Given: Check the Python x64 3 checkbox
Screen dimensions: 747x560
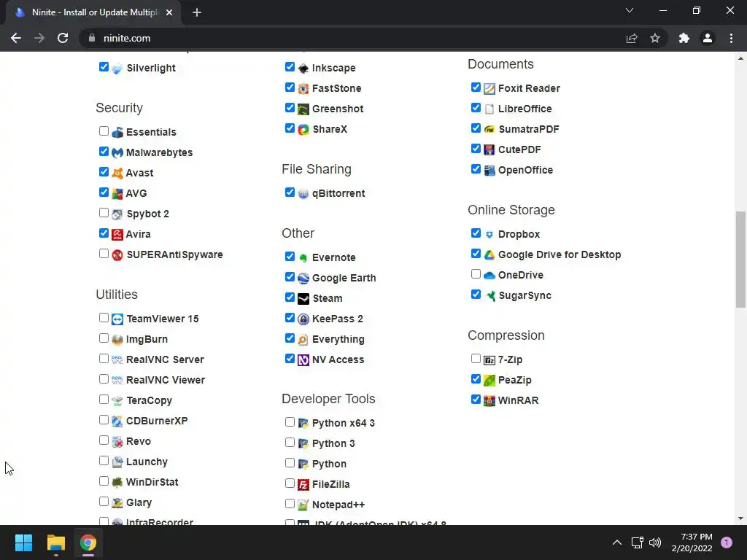Looking at the screenshot, I should [290, 421].
